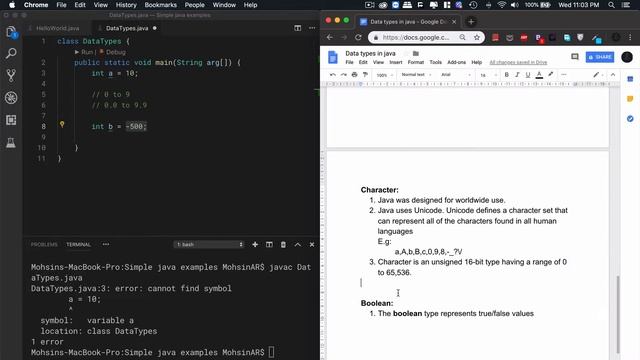
Task: Hide the Docs menus with chevron
Action: click(613, 75)
